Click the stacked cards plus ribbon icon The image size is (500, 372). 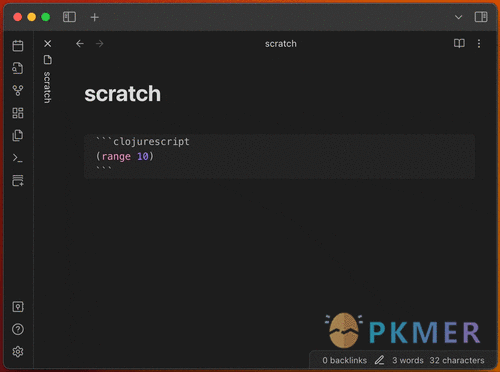[x=18, y=180]
